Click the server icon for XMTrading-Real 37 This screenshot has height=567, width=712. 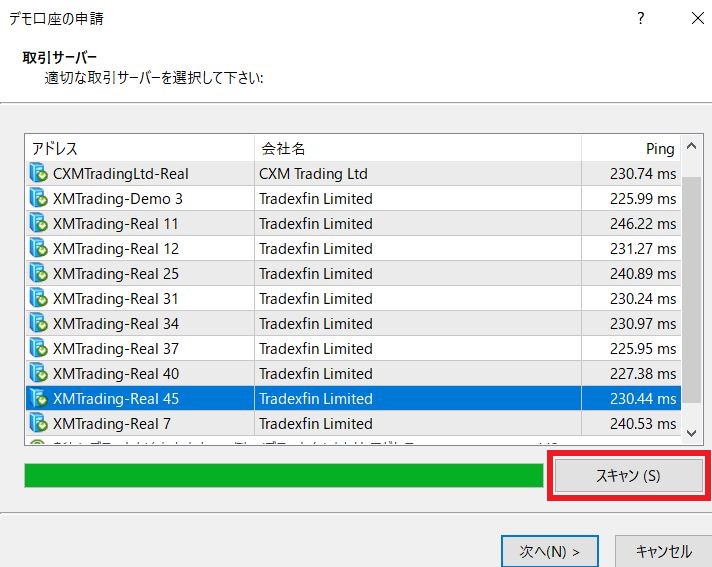tap(39, 349)
